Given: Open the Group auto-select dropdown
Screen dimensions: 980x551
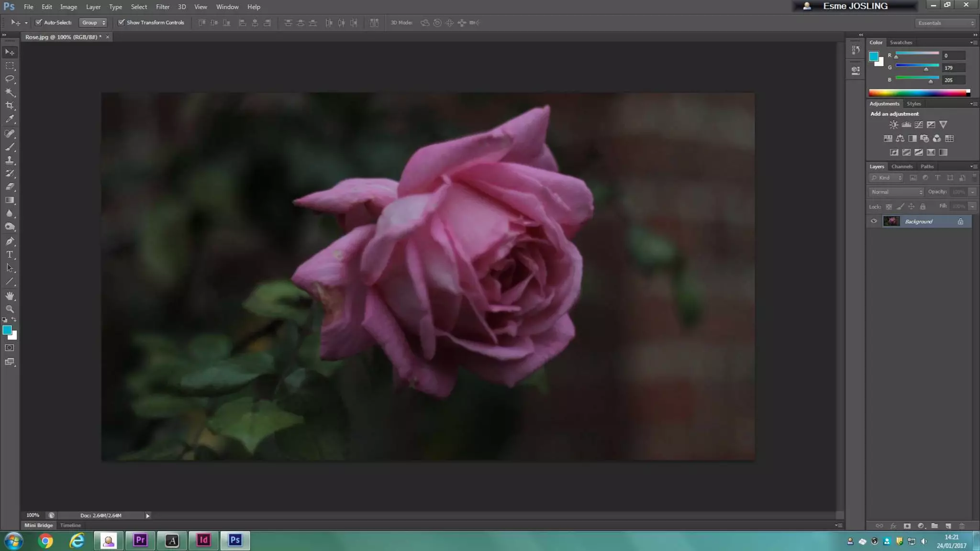Looking at the screenshot, I should [x=93, y=22].
